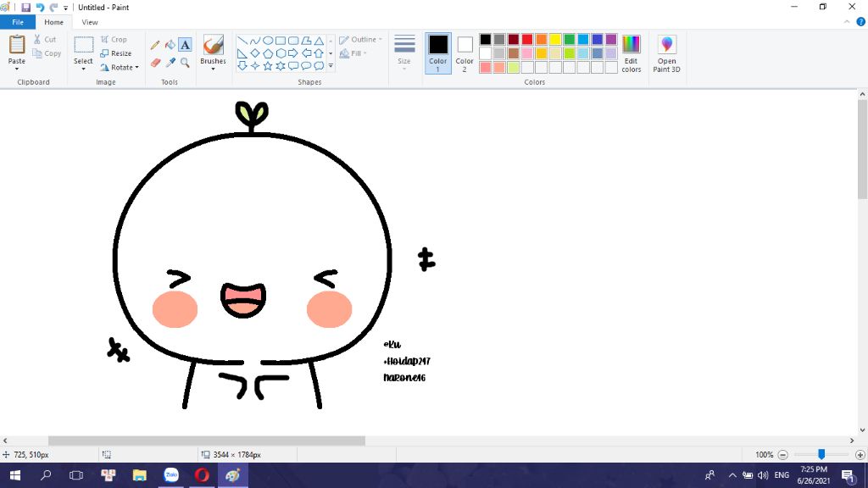Open the shape Outline dropdown
868x488 pixels.
[361, 39]
